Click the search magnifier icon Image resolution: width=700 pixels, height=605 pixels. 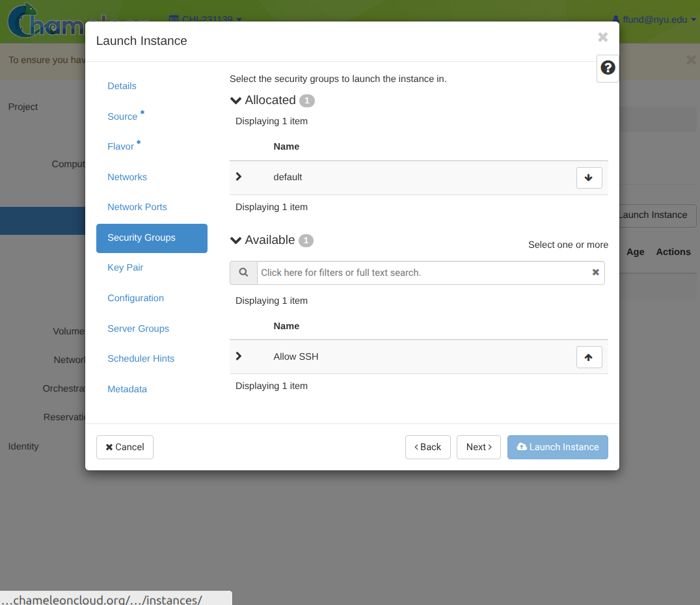coord(243,273)
